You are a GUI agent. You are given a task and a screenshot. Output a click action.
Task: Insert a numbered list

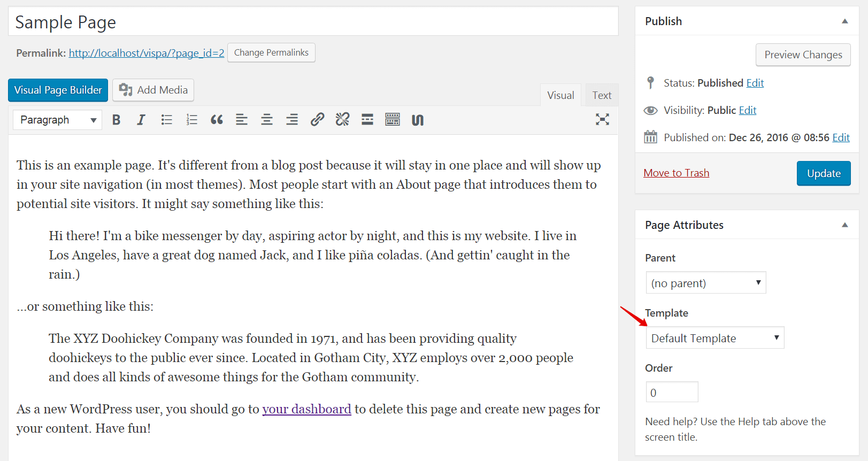[x=191, y=120]
